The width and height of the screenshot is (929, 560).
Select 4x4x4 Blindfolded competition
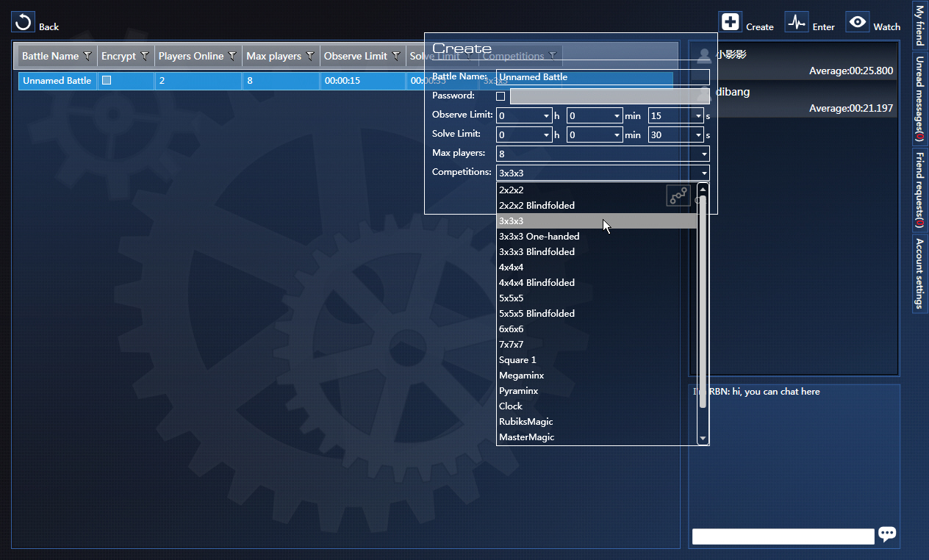(597, 283)
